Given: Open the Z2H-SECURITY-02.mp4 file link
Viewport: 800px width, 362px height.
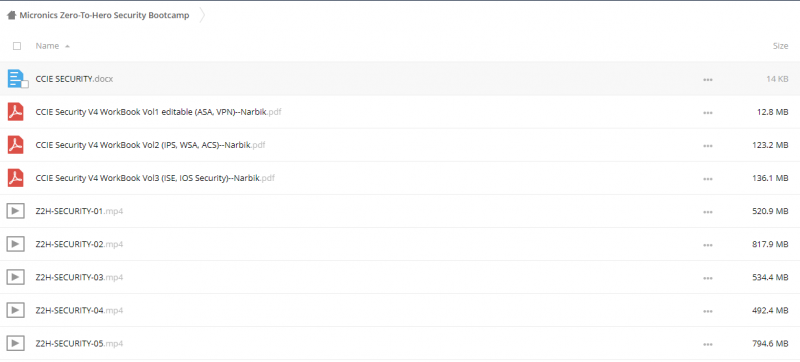Looking at the screenshot, I should click(x=79, y=244).
